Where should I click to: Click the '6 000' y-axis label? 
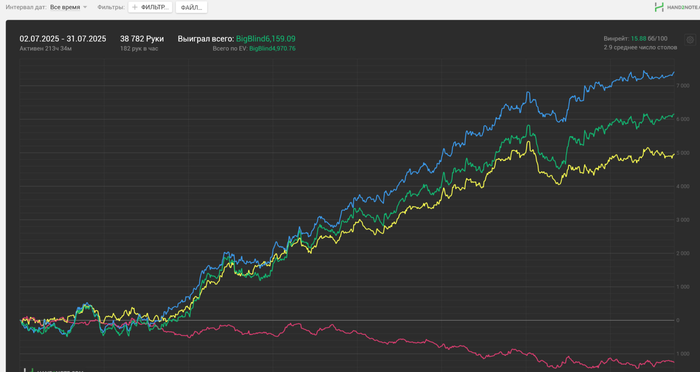(x=683, y=119)
